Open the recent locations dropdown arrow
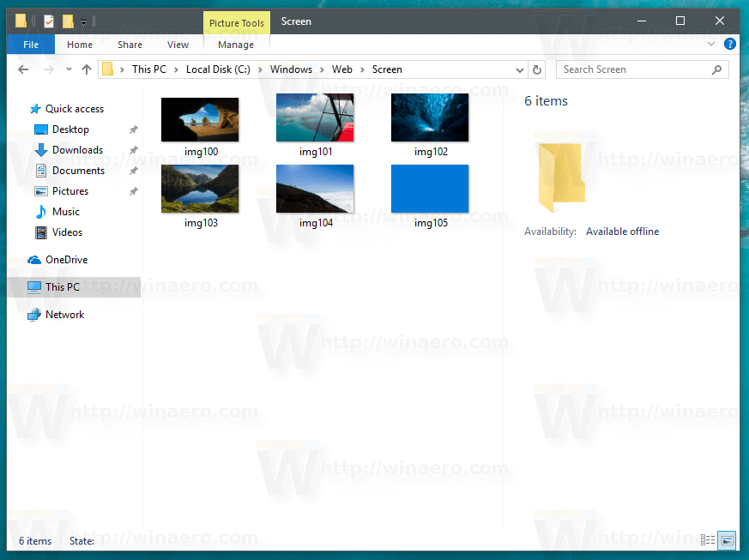 (x=69, y=69)
